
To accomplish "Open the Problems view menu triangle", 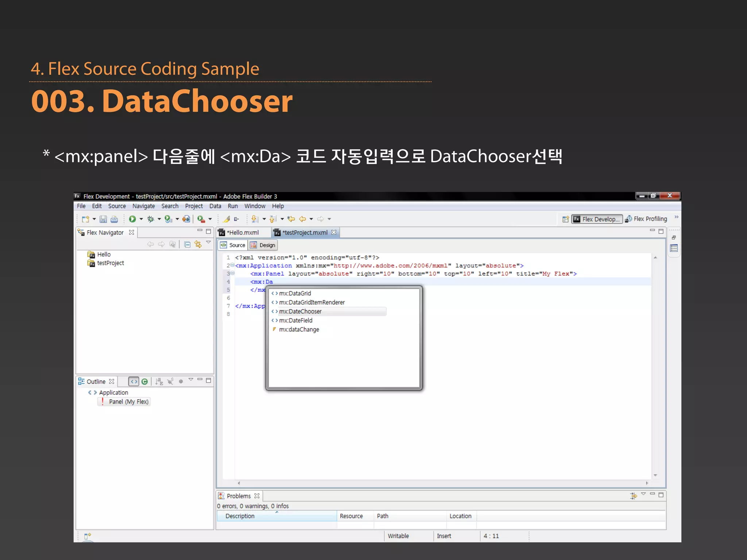I will coord(643,494).
